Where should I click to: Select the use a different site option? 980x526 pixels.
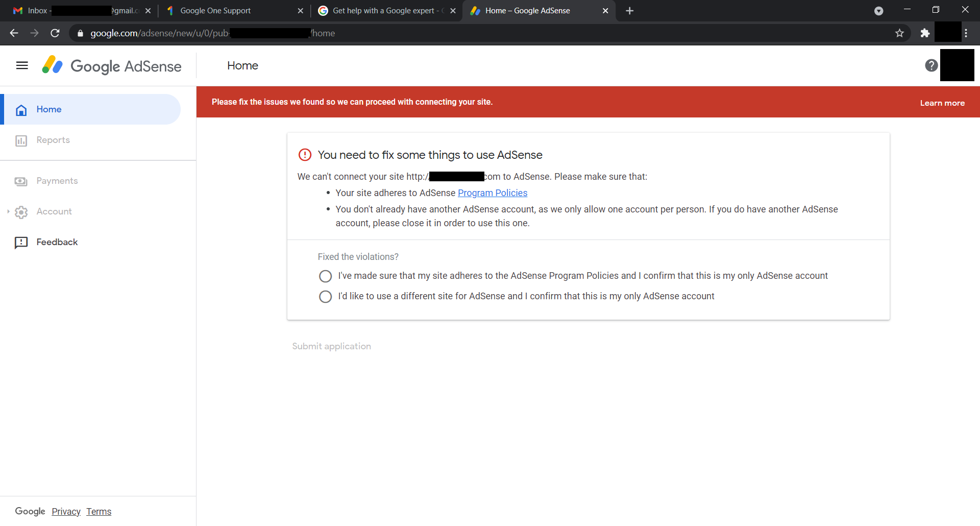325,297
